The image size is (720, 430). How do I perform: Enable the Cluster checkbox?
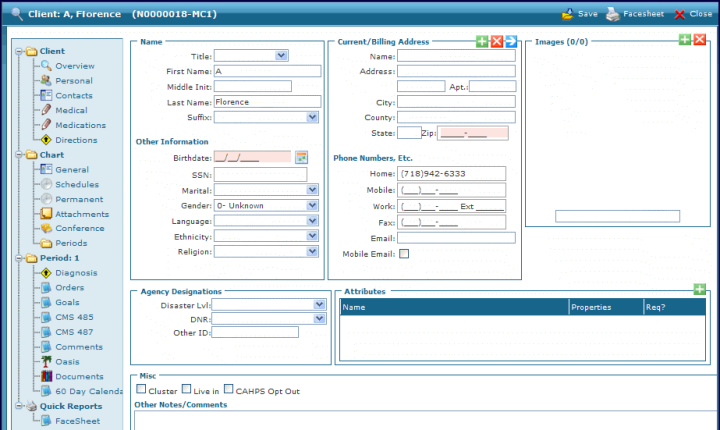pyautogui.click(x=141, y=390)
